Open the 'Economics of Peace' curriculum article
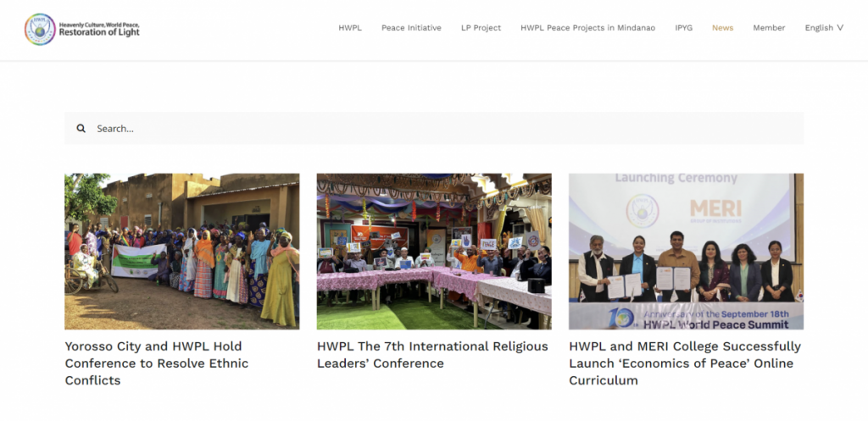Image resolution: width=868 pixels, height=421 pixels. click(x=685, y=363)
